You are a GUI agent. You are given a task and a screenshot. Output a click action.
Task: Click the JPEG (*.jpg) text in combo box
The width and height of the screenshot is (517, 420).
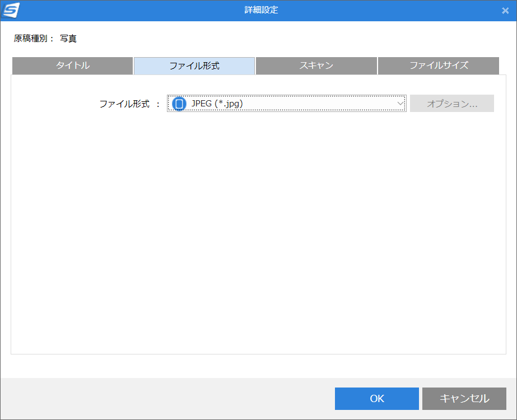point(217,104)
